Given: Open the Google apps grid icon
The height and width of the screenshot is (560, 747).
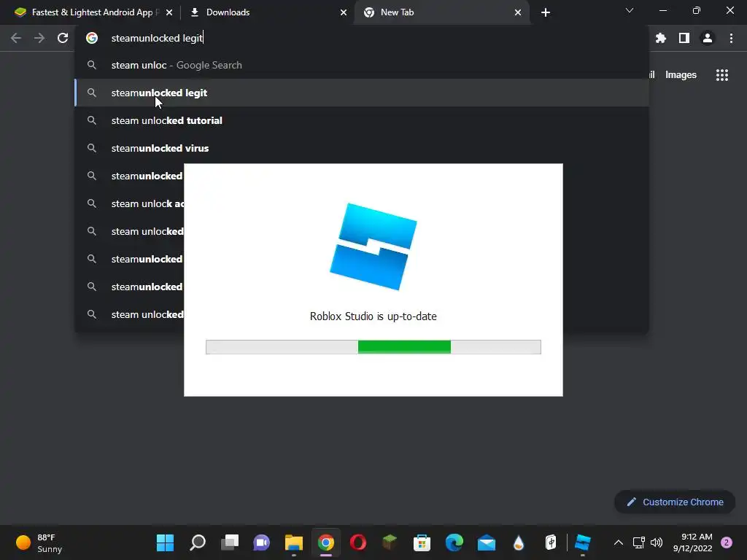Looking at the screenshot, I should coord(722,75).
